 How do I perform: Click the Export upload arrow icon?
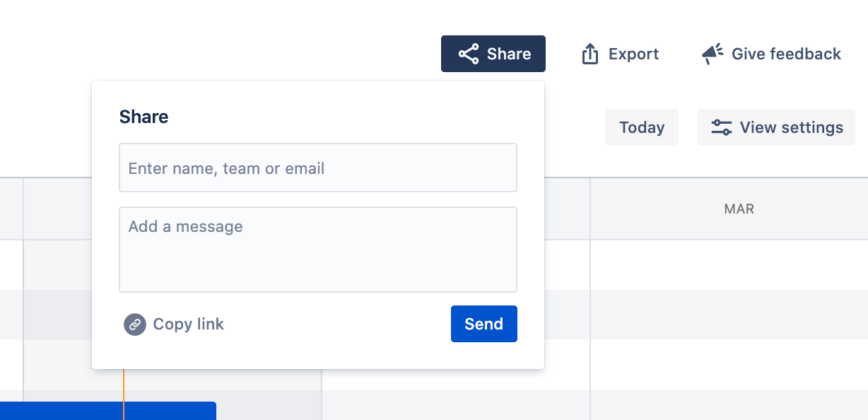click(x=590, y=54)
